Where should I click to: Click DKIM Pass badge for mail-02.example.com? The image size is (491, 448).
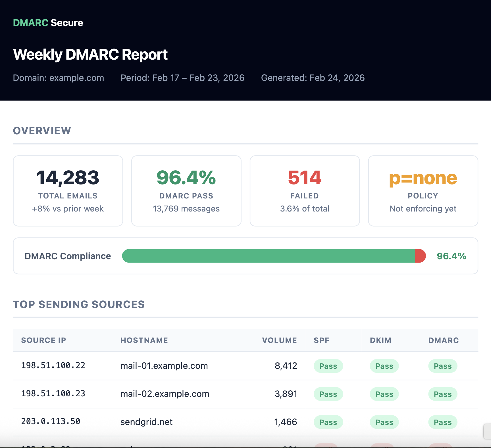(384, 394)
